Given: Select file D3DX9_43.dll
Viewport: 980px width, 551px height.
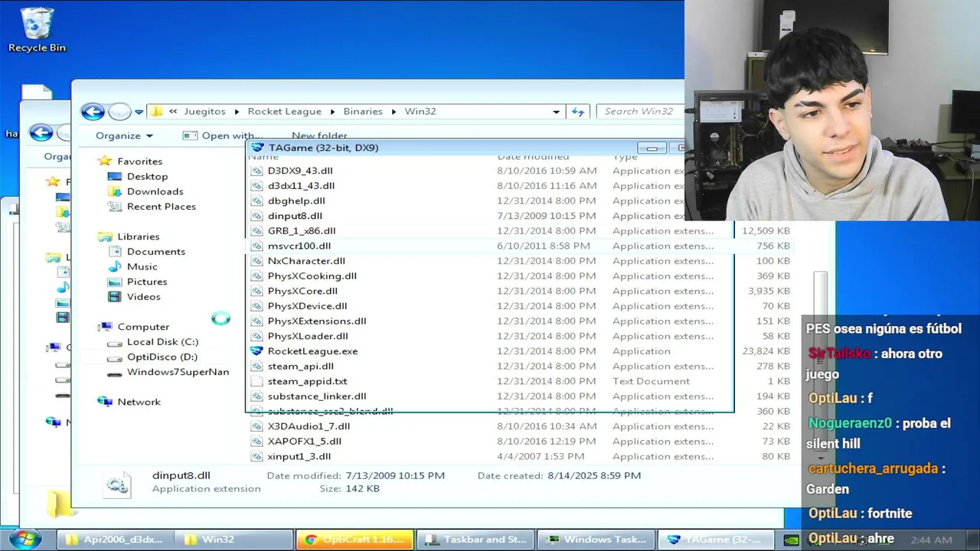Looking at the screenshot, I should click(300, 171).
